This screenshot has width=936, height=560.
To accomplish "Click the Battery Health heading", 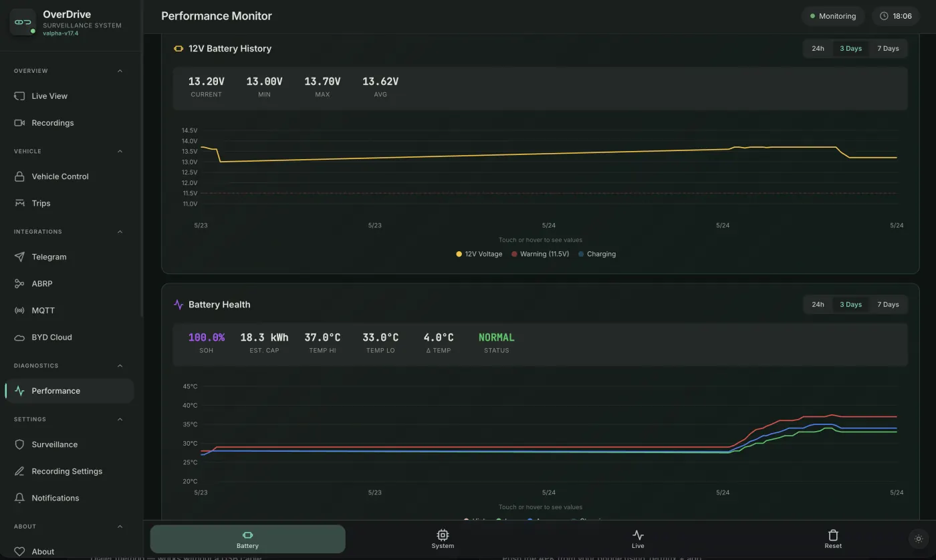I will pyautogui.click(x=219, y=305).
